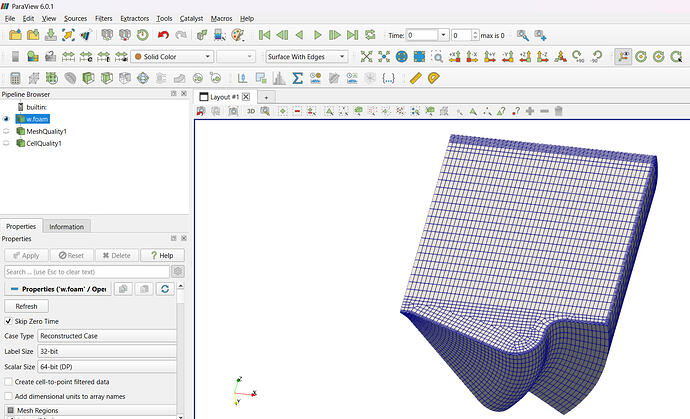Viewport: 690px width, 419px height.
Task: Open the Extractors menu
Action: 135,18
